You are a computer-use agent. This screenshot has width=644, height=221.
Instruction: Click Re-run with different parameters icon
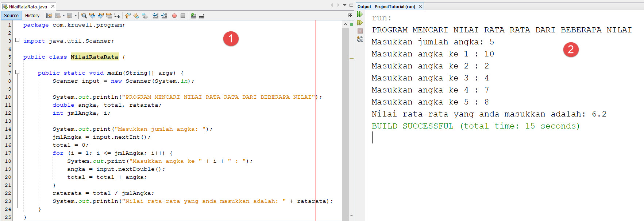(x=360, y=23)
